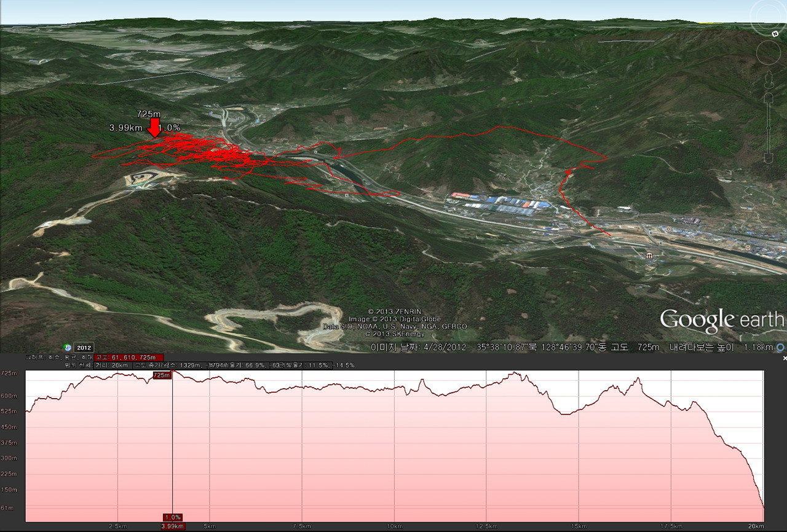Click the zoom-out end of the zoom slider
Image resolution: width=787 pixels, height=532 pixels.
point(769,158)
